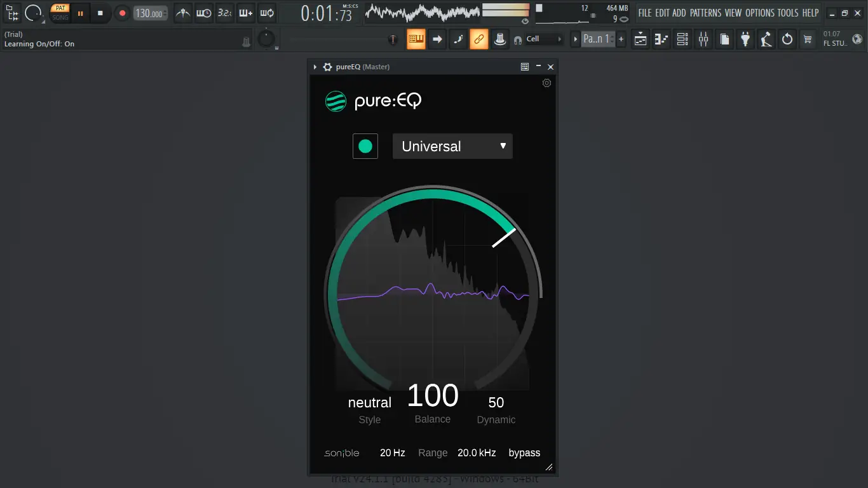Open the pattern/playlist channel picker icon
This screenshot has width=868, height=488.
(12, 13)
